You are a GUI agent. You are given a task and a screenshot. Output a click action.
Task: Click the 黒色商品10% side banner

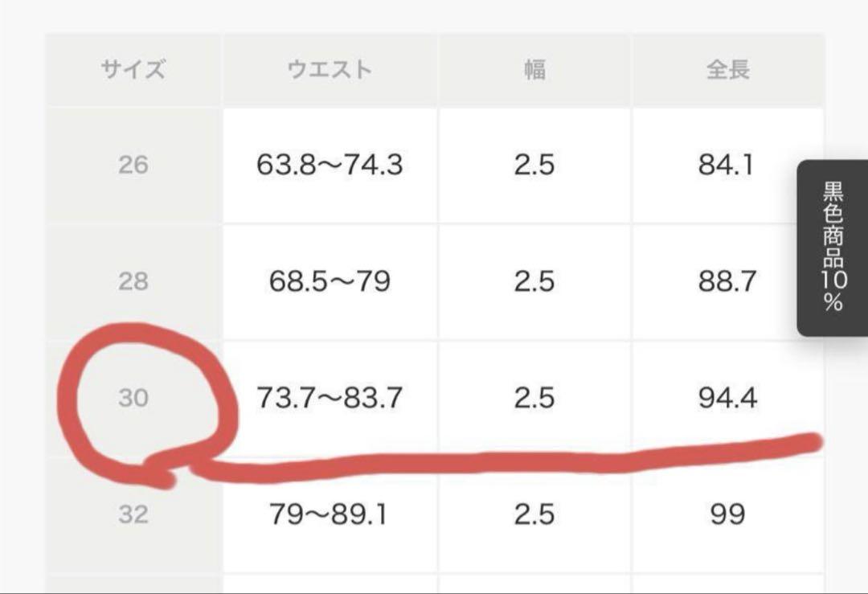tap(833, 248)
